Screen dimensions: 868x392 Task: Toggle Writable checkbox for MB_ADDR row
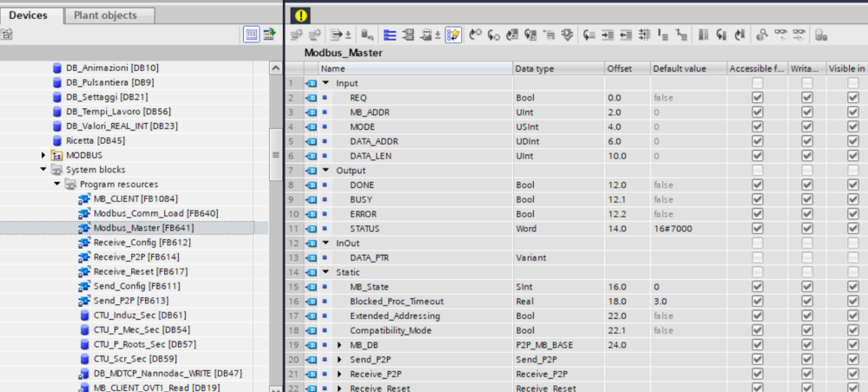click(807, 112)
